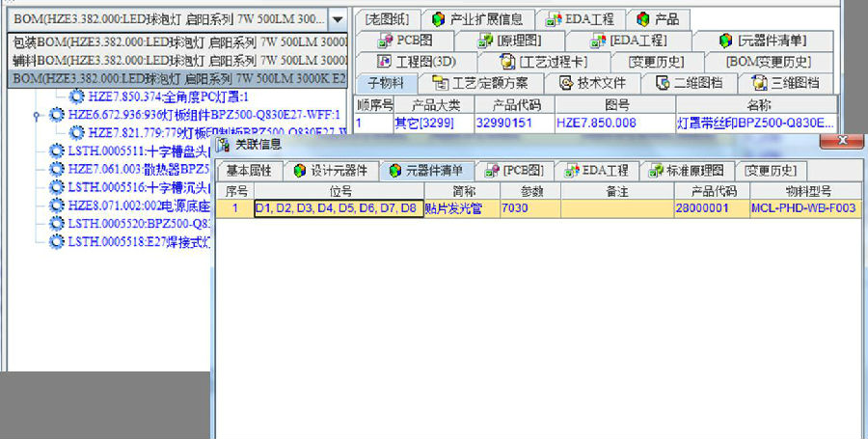
Task: Collapse the HZE6.672.936 tree node
Action: click(x=37, y=115)
